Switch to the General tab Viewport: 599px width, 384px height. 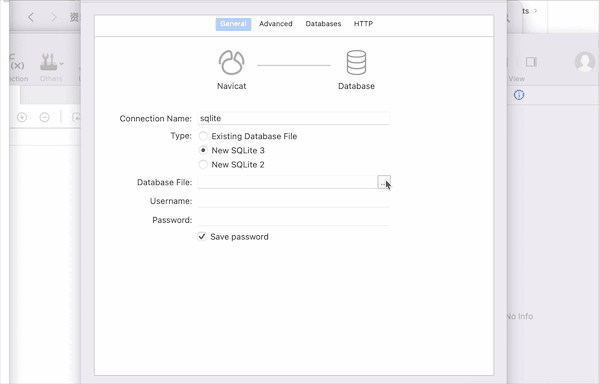click(233, 24)
